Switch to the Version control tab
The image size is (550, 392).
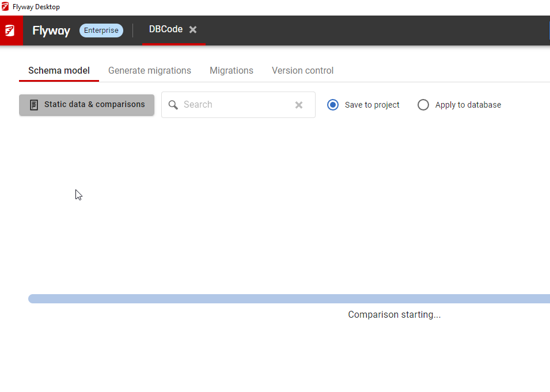(302, 71)
